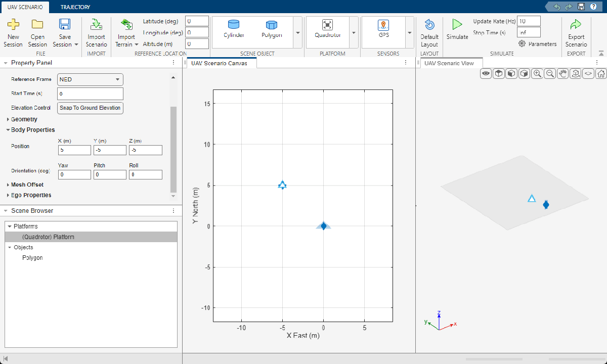Click zoom out magnifier in Scenario View
Image resolution: width=607 pixels, height=364 pixels.
click(550, 74)
